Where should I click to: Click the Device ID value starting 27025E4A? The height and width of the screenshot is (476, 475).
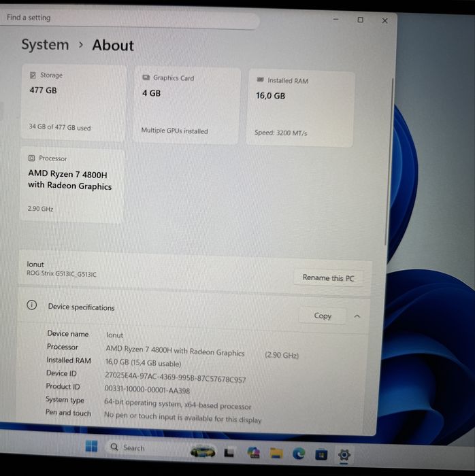click(x=176, y=377)
